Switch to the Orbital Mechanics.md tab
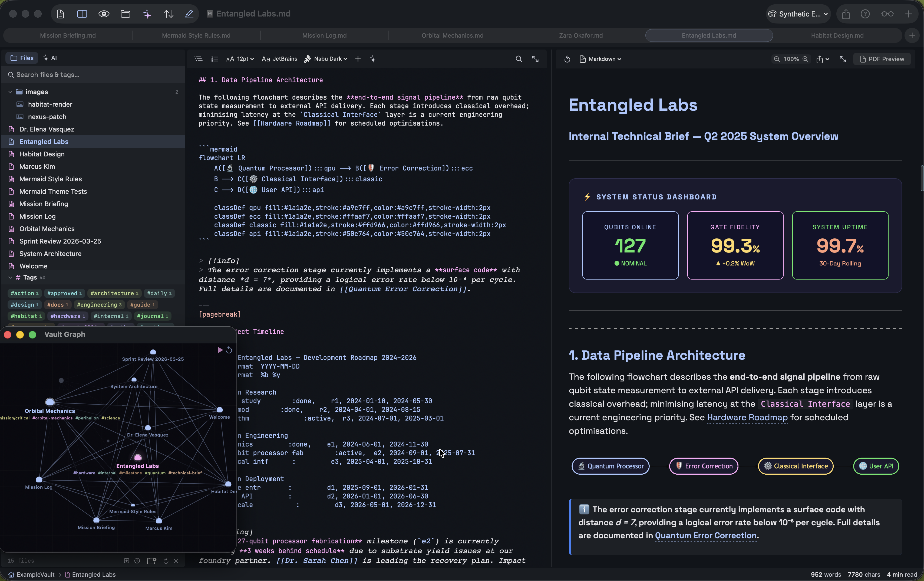 tap(453, 35)
